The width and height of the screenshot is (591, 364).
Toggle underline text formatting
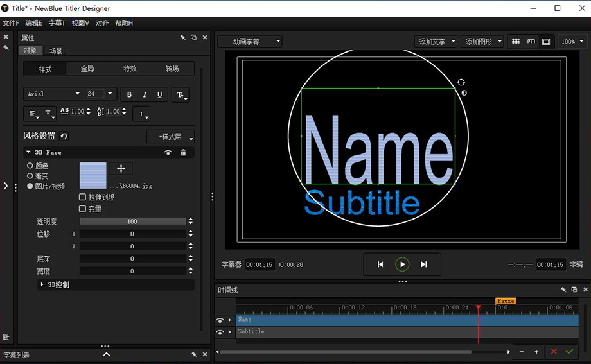160,94
